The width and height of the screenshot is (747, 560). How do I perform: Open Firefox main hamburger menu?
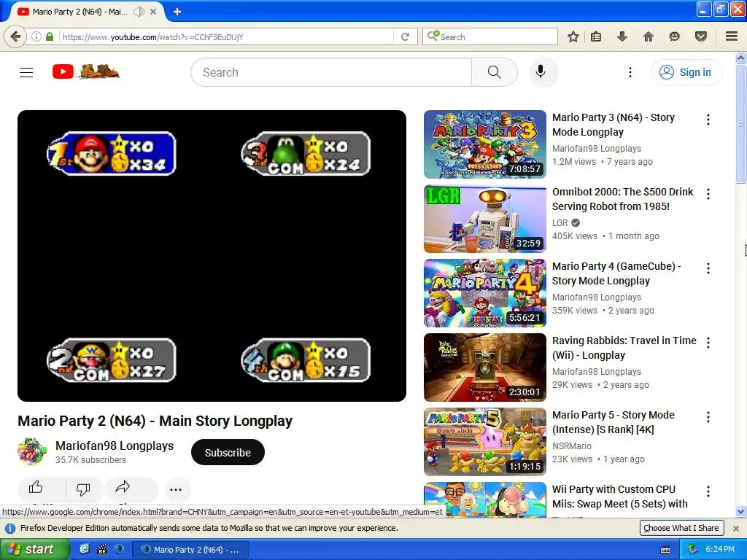[731, 36]
